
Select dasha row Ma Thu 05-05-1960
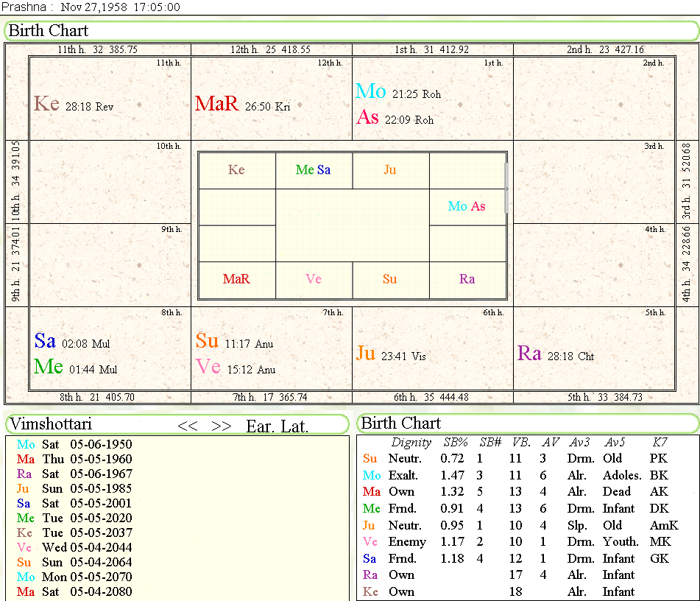(x=74, y=460)
